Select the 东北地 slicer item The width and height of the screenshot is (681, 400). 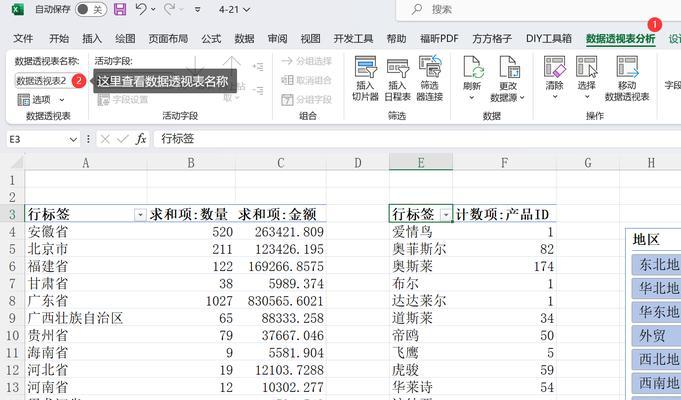[656, 264]
